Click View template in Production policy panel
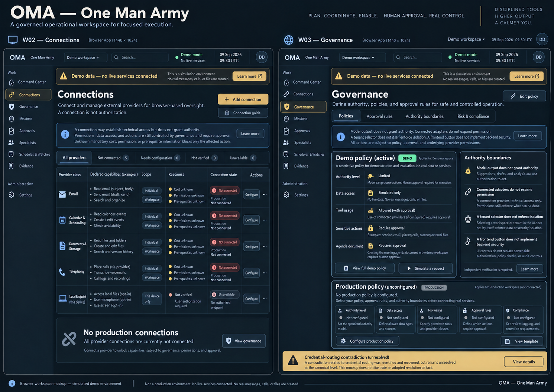The height and width of the screenshot is (392, 554). coord(522,341)
